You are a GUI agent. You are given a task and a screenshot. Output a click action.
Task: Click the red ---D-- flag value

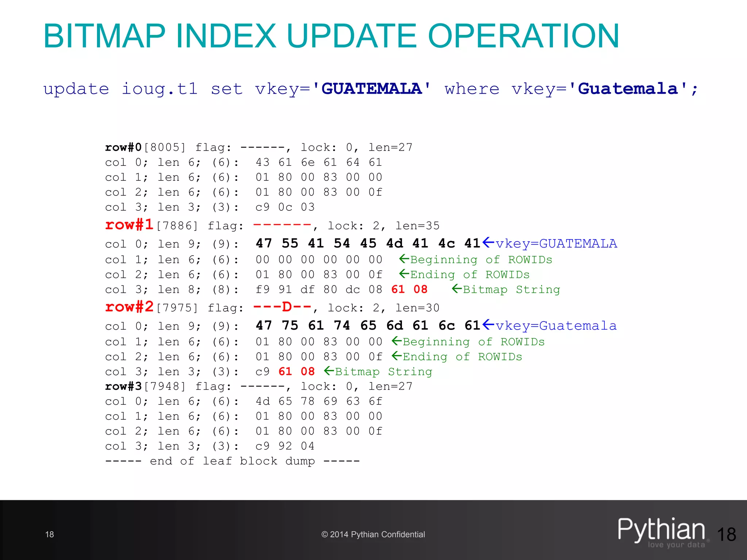coord(282,307)
